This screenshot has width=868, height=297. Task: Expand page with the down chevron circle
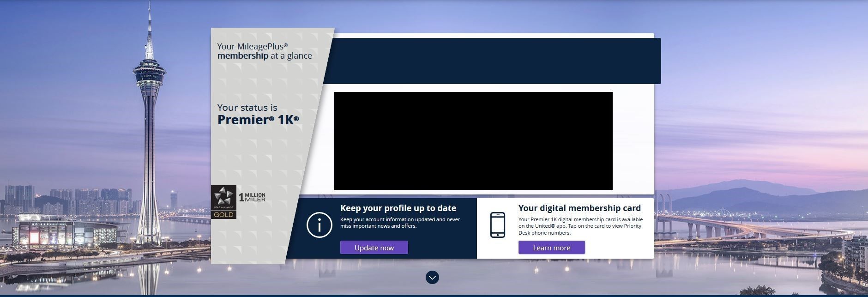(432, 277)
